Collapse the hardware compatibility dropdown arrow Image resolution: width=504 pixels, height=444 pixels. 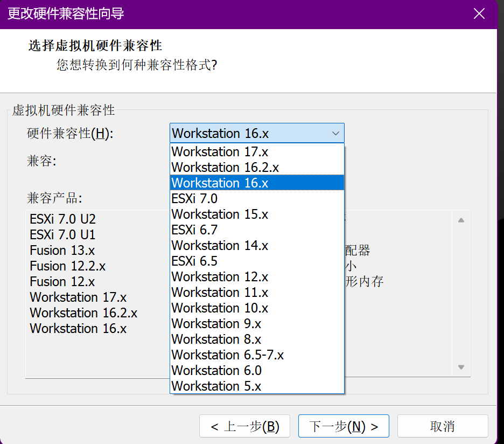(335, 133)
